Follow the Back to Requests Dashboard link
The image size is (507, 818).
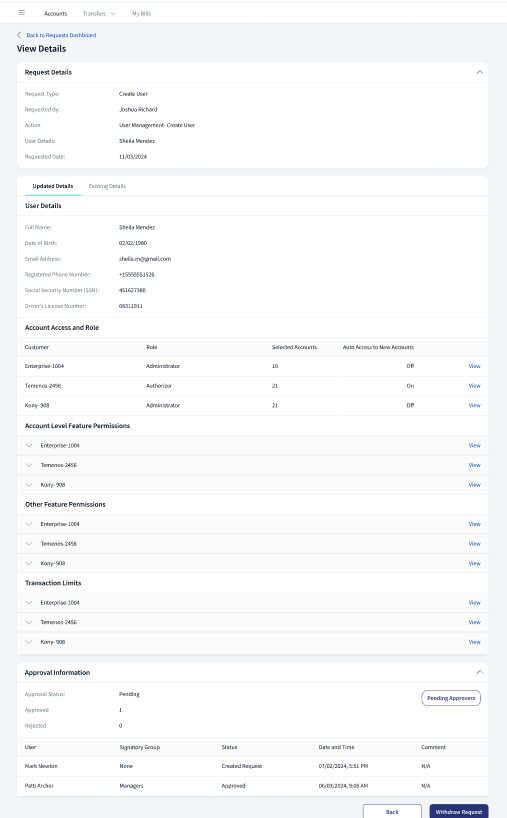tap(61, 35)
